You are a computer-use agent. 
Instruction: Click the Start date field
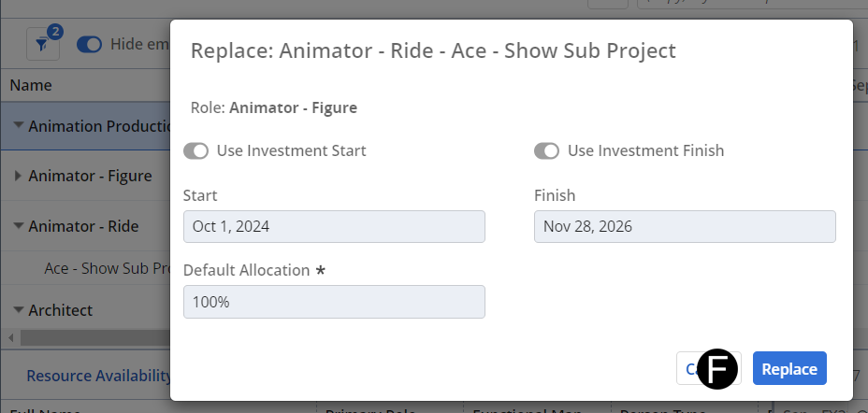tap(334, 227)
